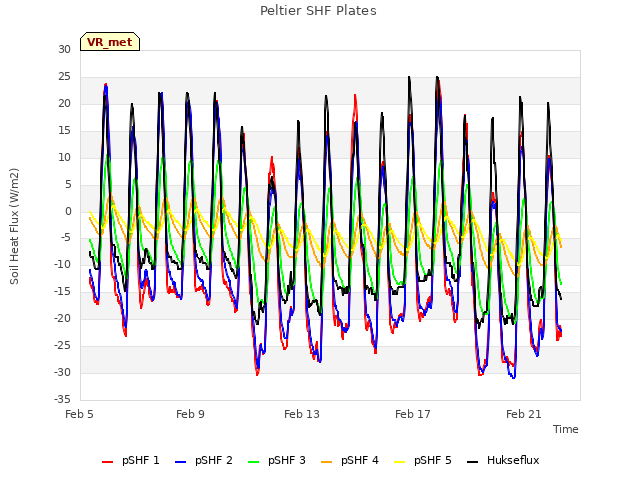Click the chart title Peltier SHF Plates
Viewport: 640px width, 480px height.
pyautogui.click(x=318, y=11)
